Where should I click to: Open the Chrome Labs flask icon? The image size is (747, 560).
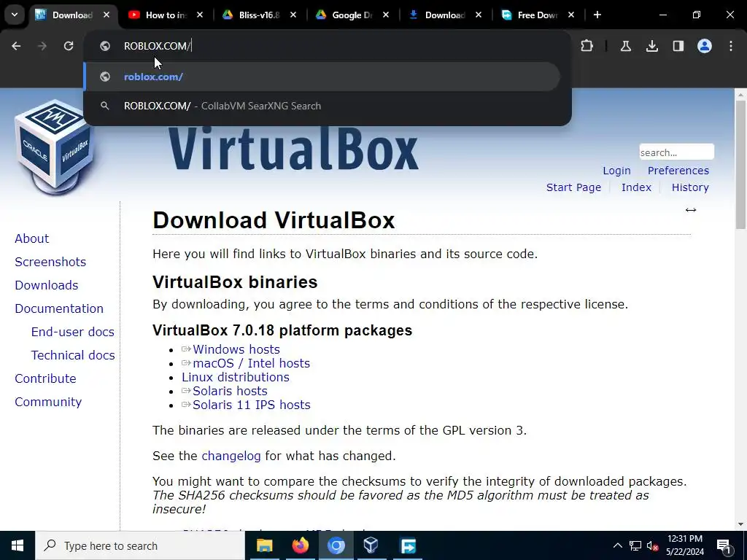pos(625,46)
